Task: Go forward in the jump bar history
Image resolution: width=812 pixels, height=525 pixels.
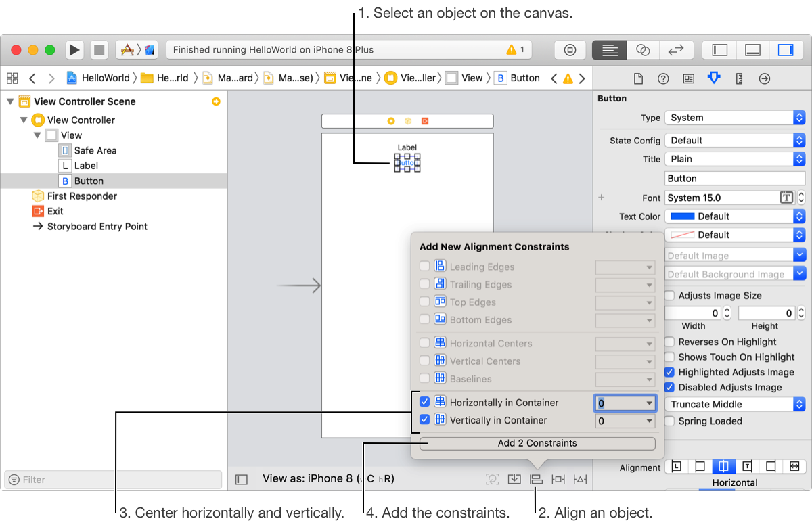Action: 51,78
